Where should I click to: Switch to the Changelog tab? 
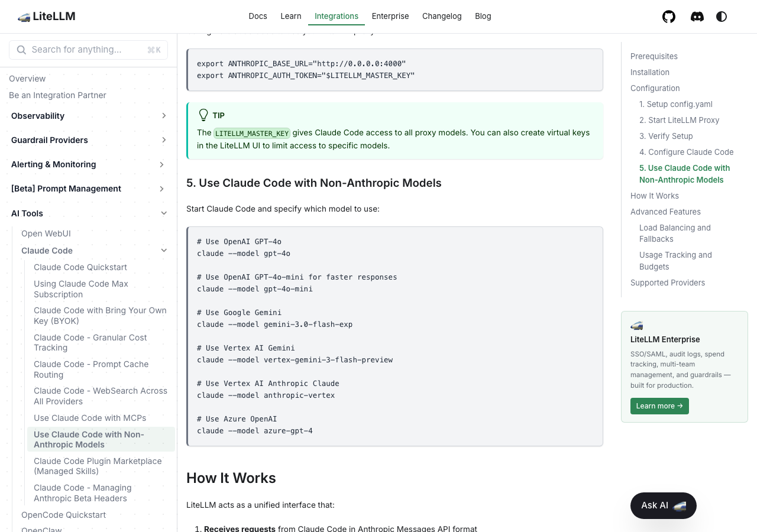[442, 17]
